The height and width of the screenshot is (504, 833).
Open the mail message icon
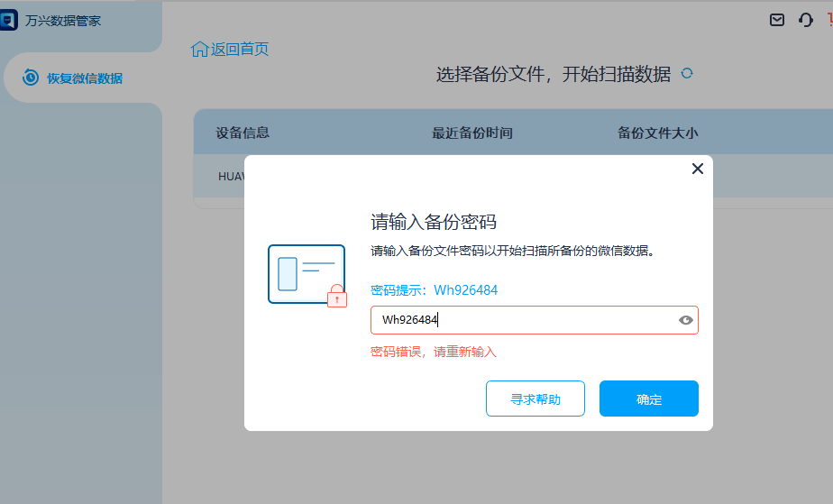[777, 20]
